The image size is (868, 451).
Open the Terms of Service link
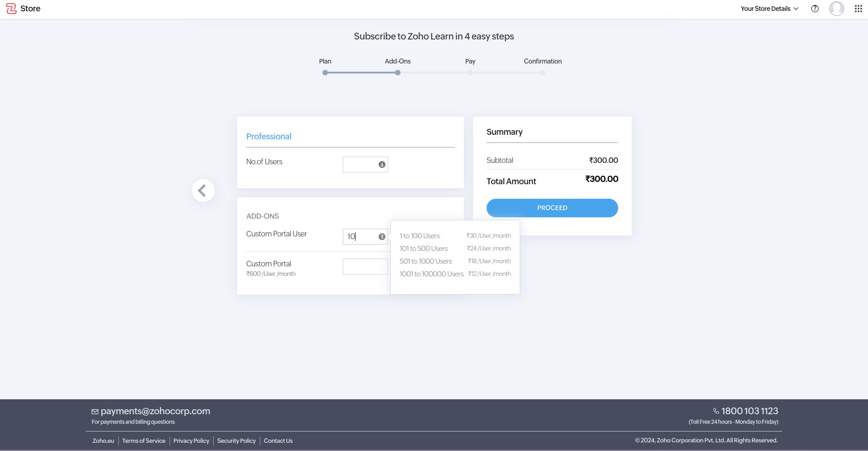click(144, 441)
